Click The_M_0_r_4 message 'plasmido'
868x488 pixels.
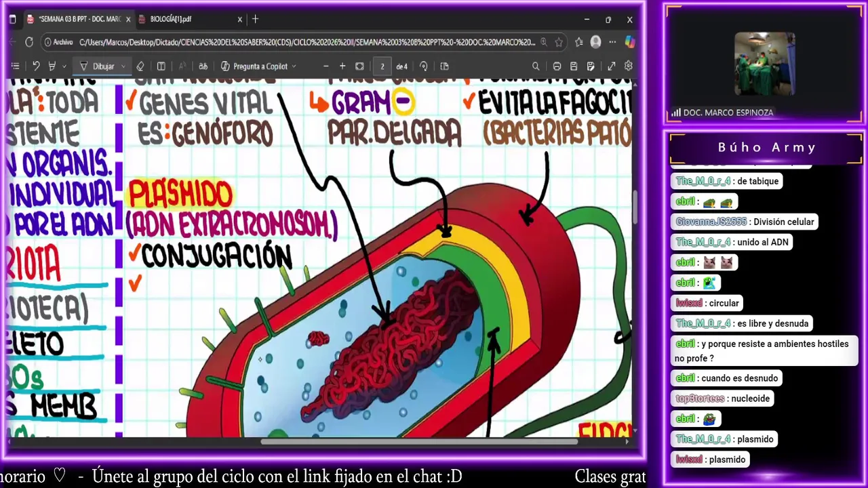(x=725, y=439)
